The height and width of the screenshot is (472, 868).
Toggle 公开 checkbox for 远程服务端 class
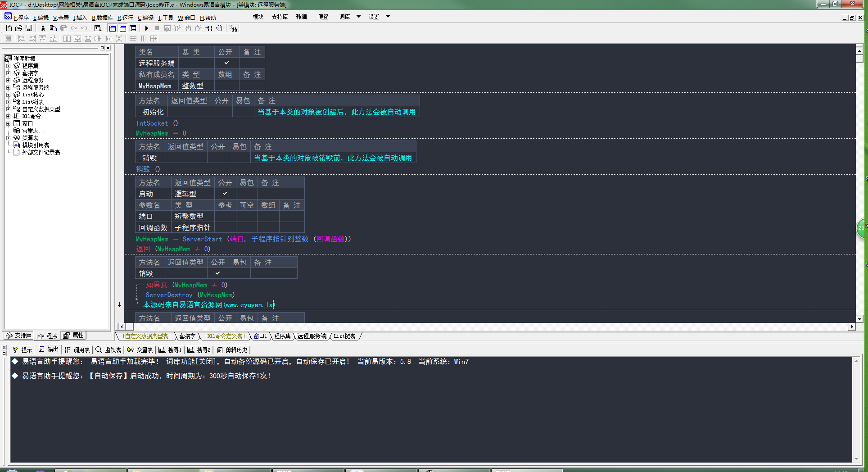(227, 63)
